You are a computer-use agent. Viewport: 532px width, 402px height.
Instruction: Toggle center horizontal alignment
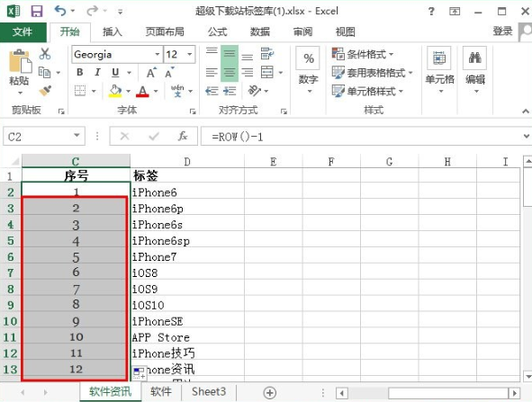pos(230,72)
